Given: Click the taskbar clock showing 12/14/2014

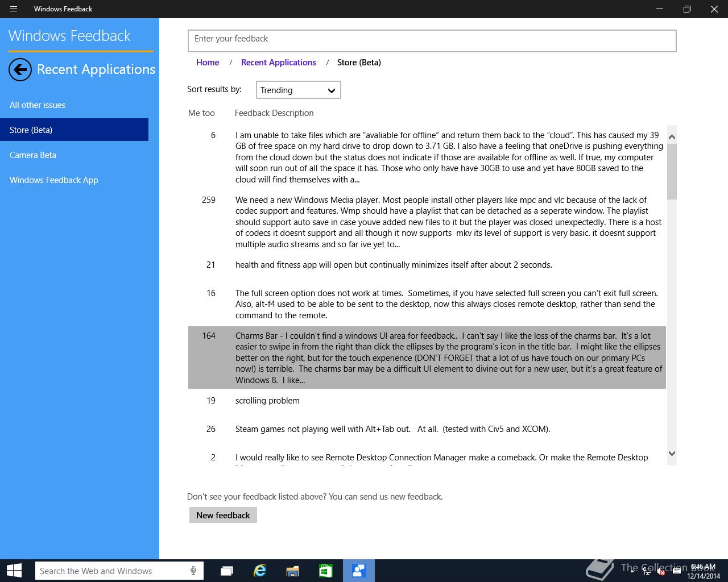Looking at the screenshot, I should tap(704, 571).
